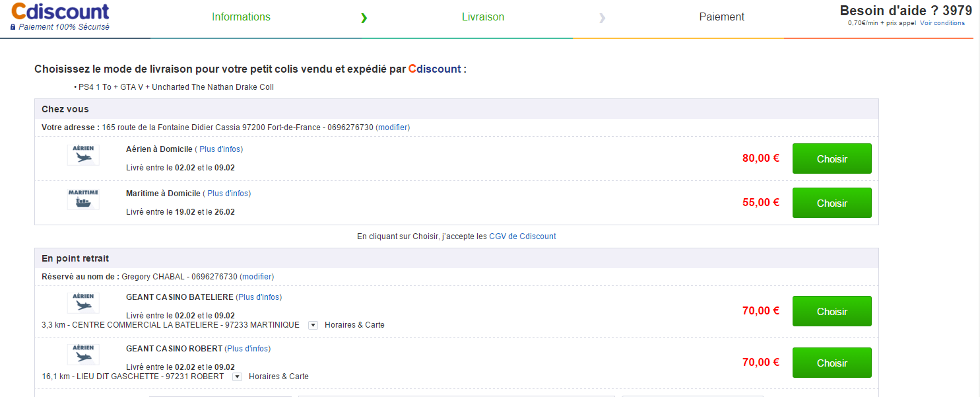
Task: Click Horaires & Carte text for Robert
Action: click(278, 377)
